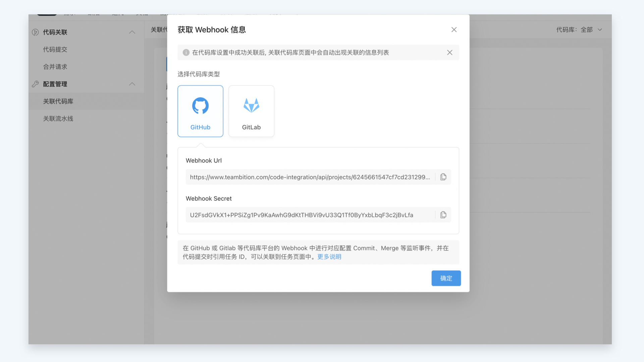Collapse the 代码关联 sidebar section
The image size is (644, 362).
pos(132,32)
